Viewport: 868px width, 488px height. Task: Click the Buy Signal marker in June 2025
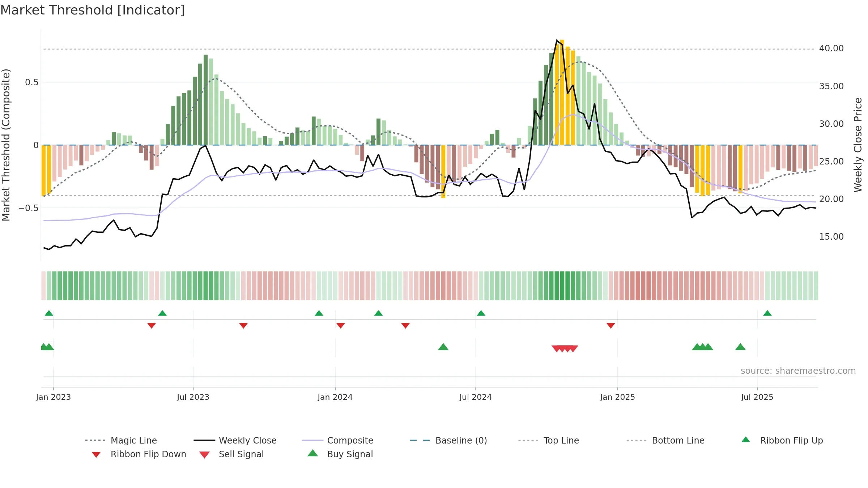point(741,347)
